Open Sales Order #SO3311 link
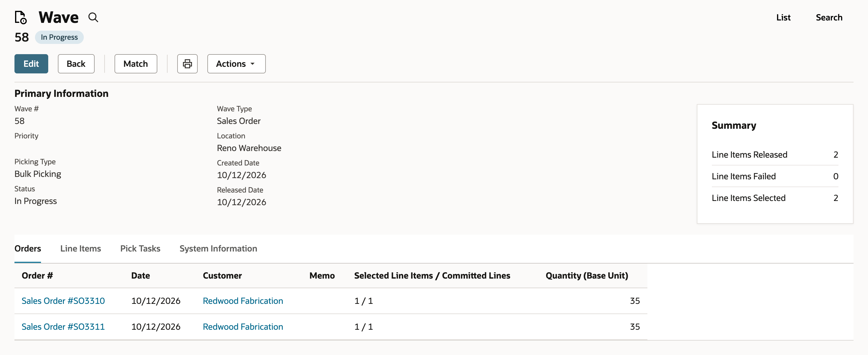 pos(63,327)
